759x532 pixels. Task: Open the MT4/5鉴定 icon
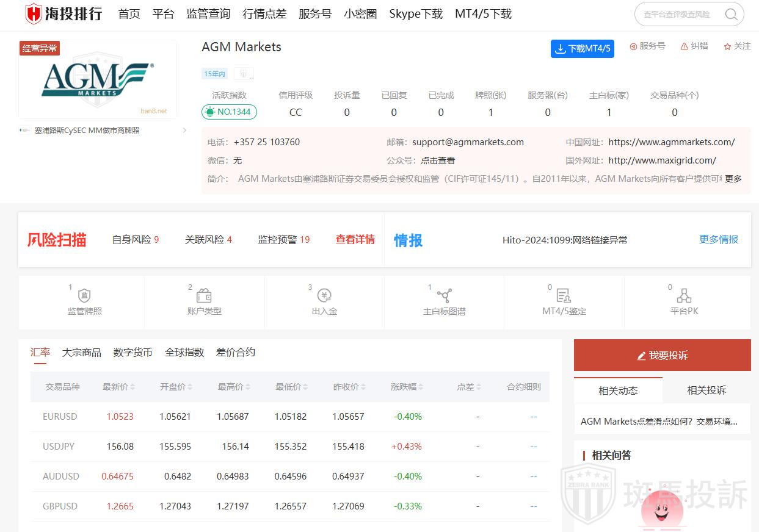tap(564, 297)
